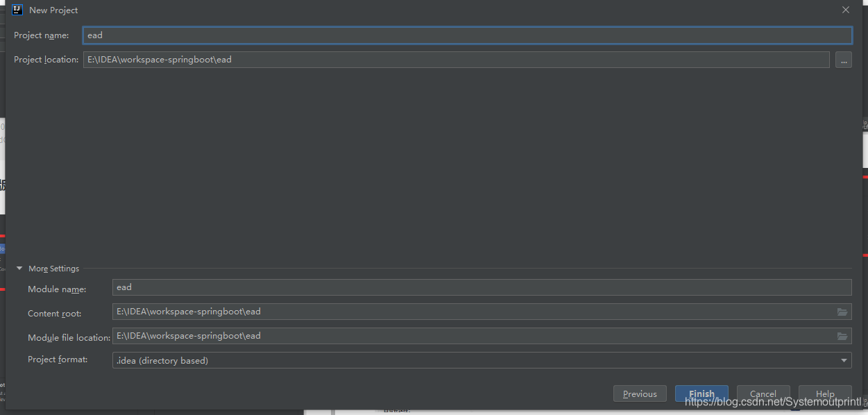
Task: Click Finish to create the project
Action: pos(701,393)
